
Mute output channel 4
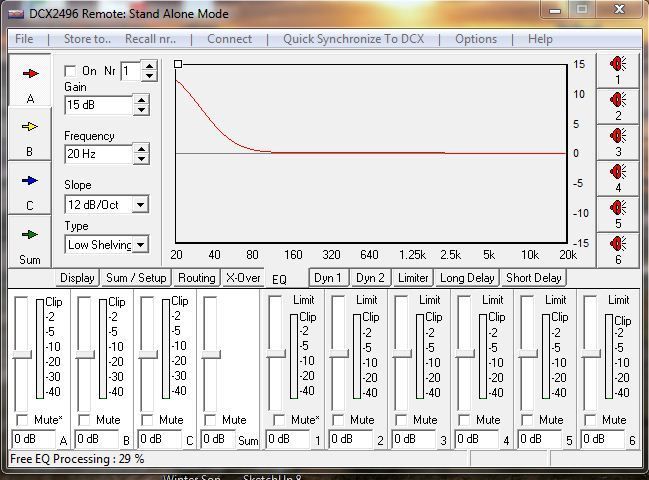[x=464, y=420]
